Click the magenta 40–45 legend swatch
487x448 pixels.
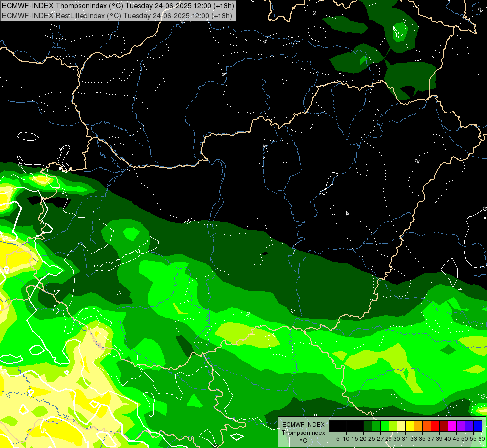pyautogui.click(x=452, y=426)
